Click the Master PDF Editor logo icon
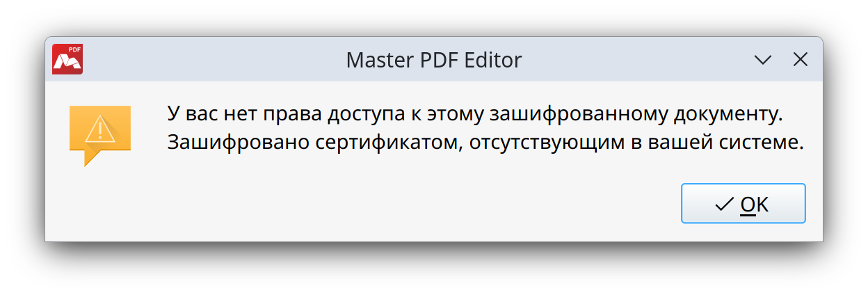This screenshot has width=868, height=295. [67, 59]
